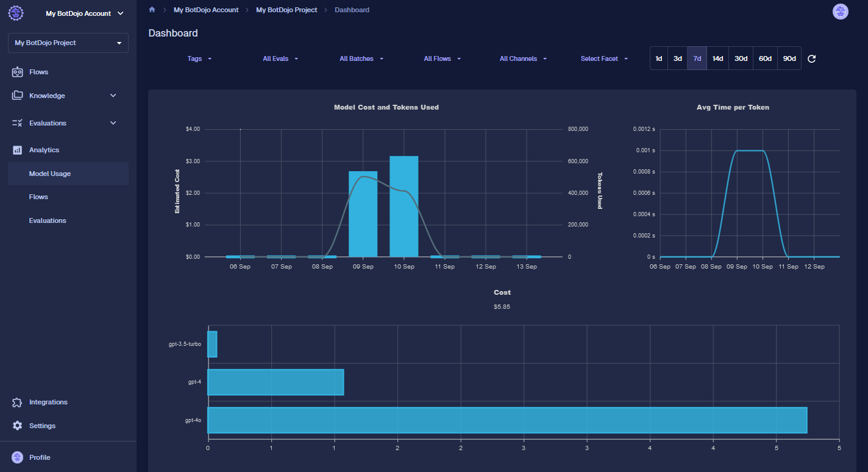Click the 09 Sep cost bar
This screenshot has height=472, width=868.
(363, 214)
